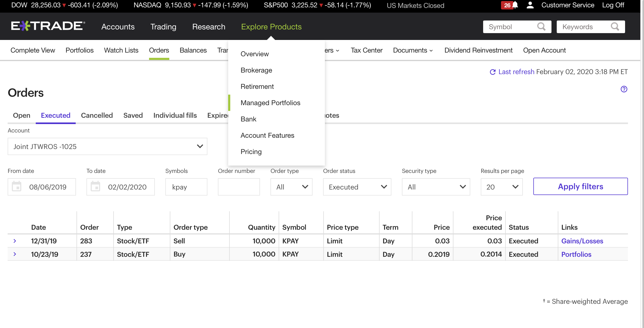Click the Apply filters button
This screenshot has width=644, height=328.
(580, 186)
